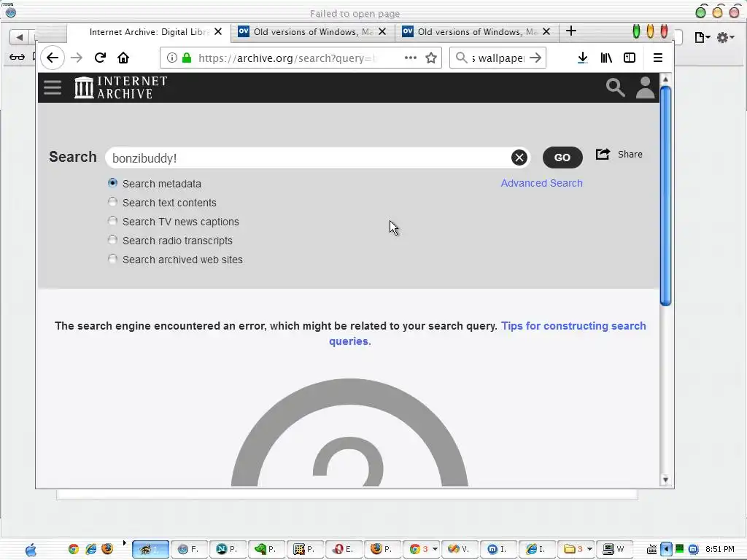This screenshot has height=560, width=747.
Task: Click the back button of the background window
Action: [19, 36]
